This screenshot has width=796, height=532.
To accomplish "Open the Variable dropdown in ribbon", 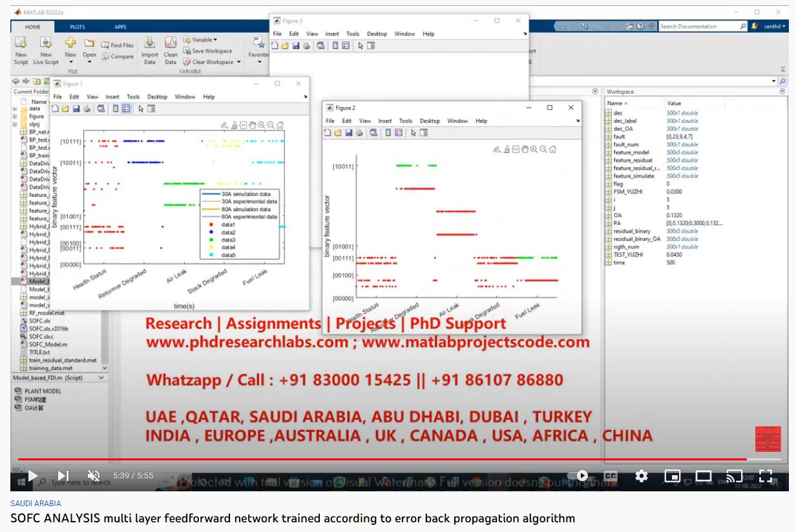I will tap(215, 40).
